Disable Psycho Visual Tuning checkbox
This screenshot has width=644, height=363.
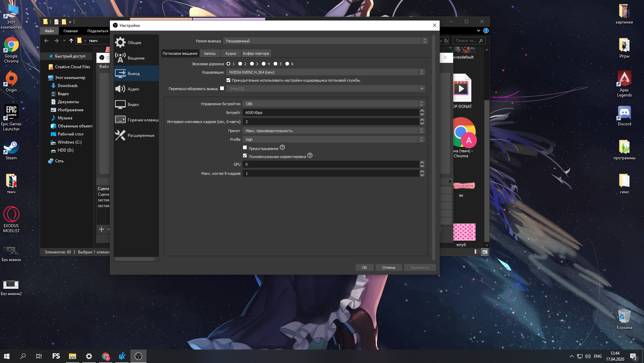[x=245, y=156]
